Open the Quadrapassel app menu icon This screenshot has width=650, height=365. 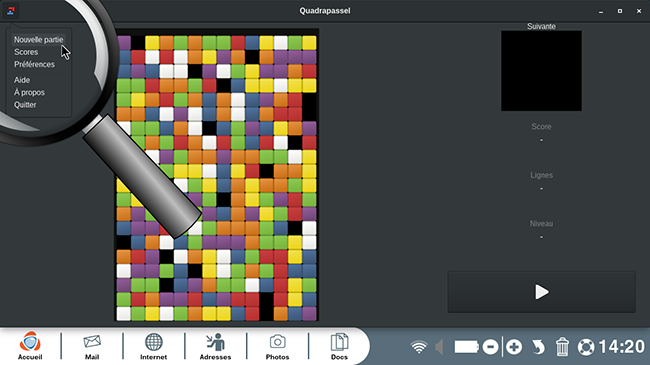click(11, 11)
